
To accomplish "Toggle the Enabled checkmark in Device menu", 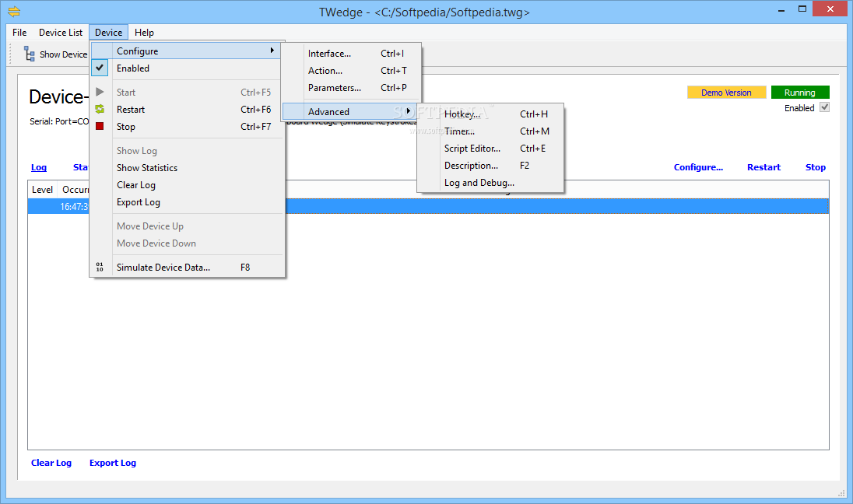I will pos(100,68).
